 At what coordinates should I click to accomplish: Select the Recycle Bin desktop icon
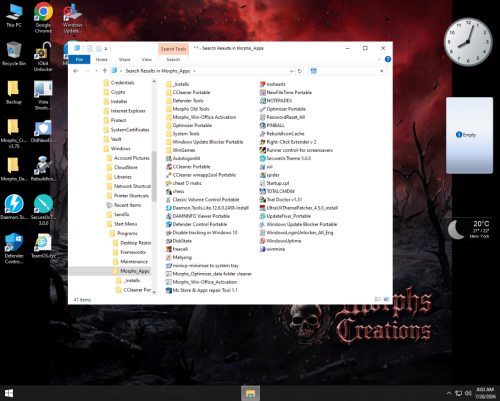pyautogui.click(x=14, y=53)
